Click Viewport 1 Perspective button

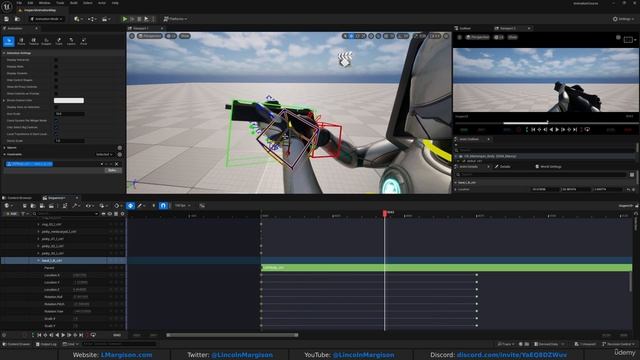click(150, 36)
